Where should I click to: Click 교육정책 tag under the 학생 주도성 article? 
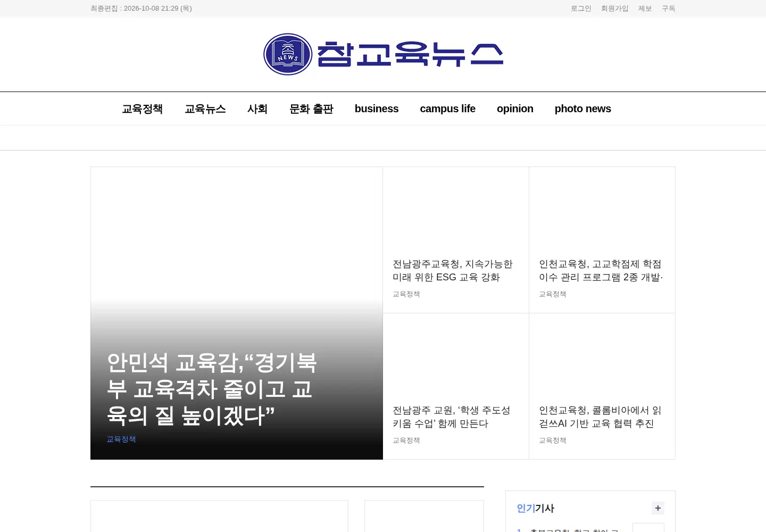[406, 440]
